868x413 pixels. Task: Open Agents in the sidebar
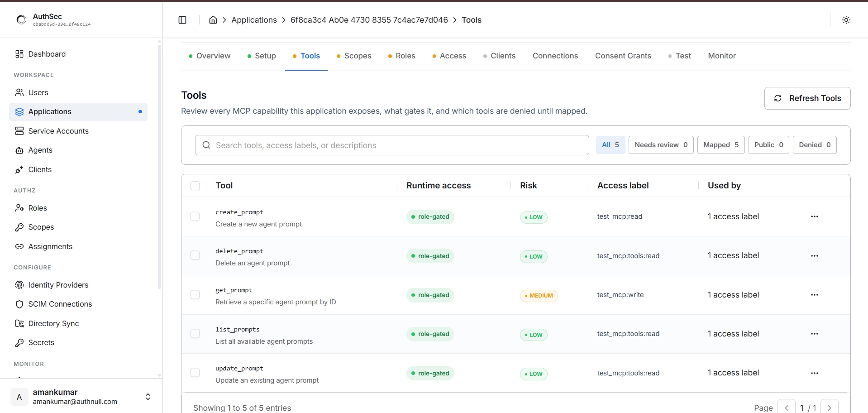(78, 150)
